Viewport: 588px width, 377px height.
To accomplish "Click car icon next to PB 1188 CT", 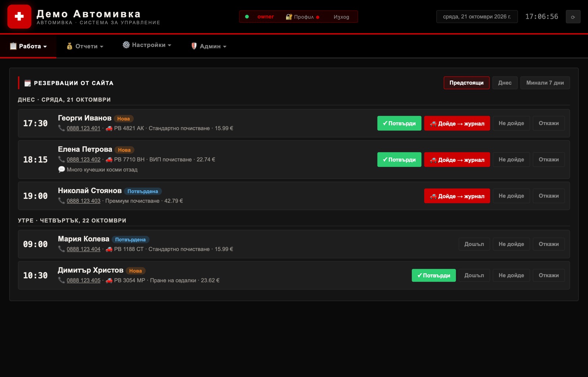I will point(109,249).
